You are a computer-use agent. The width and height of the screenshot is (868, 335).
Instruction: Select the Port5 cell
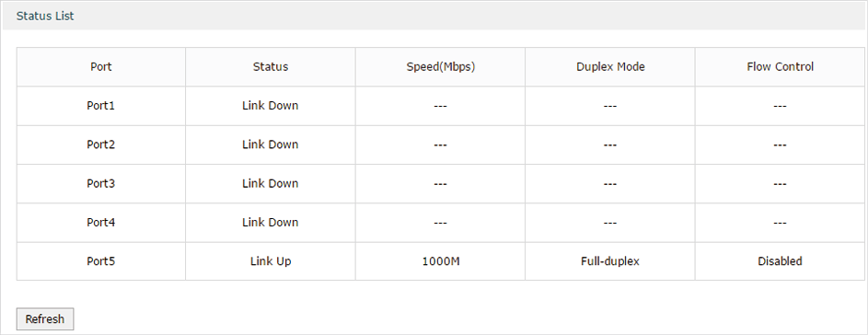click(100, 260)
